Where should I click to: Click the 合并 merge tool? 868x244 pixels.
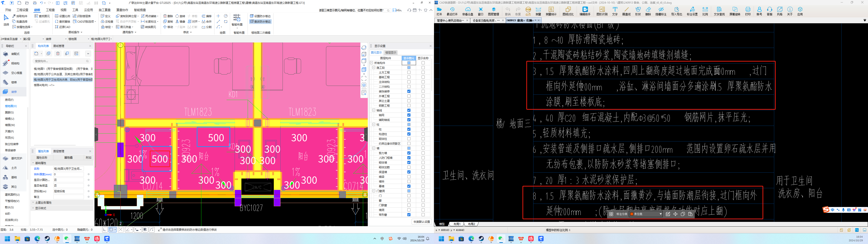tap(207, 21)
